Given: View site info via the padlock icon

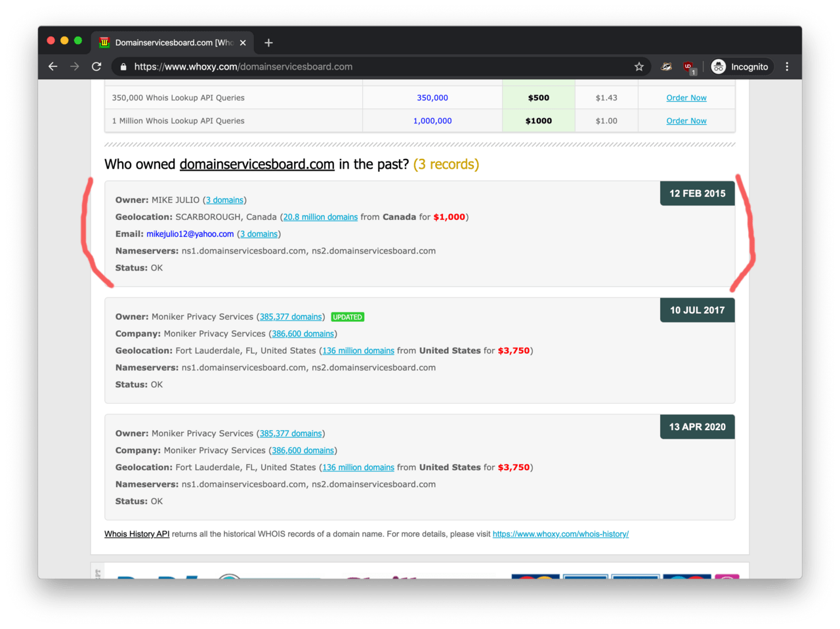Looking at the screenshot, I should click(123, 67).
